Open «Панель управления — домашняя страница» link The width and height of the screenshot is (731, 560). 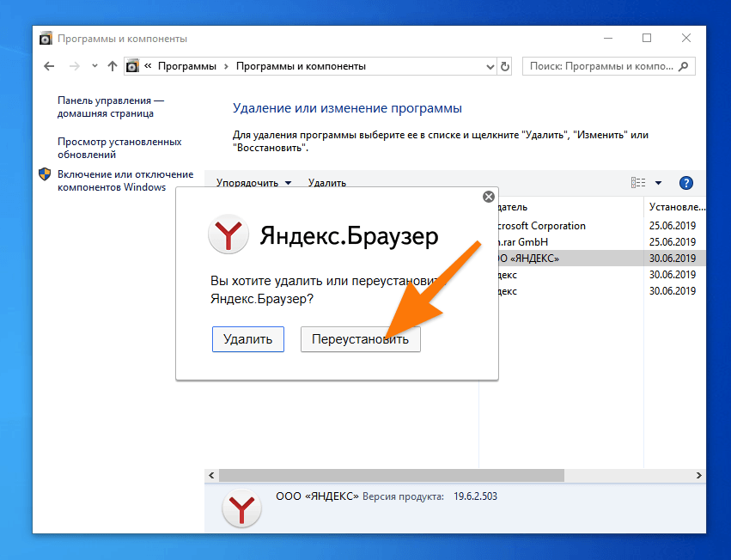point(111,107)
